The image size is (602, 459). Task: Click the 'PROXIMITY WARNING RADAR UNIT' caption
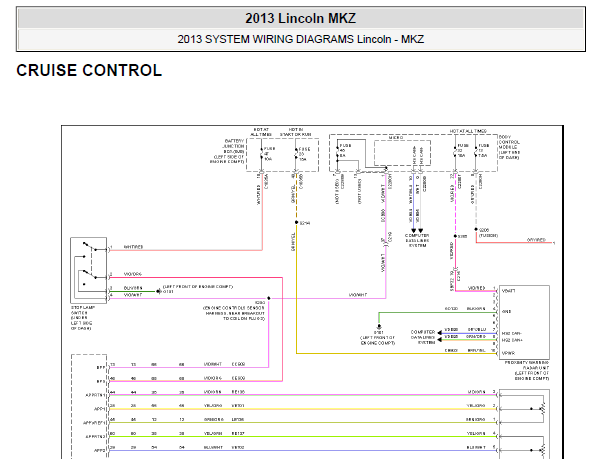click(528, 370)
